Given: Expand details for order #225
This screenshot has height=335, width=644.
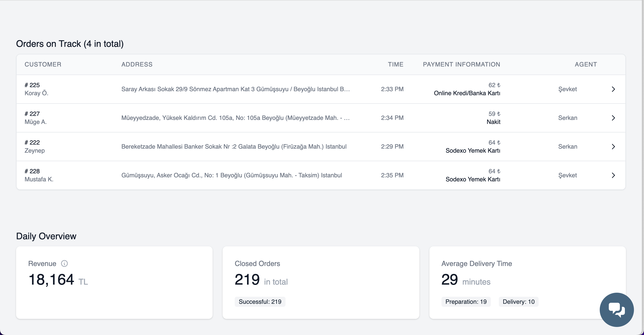Looking at the screenshot, I should pos(614,89).
